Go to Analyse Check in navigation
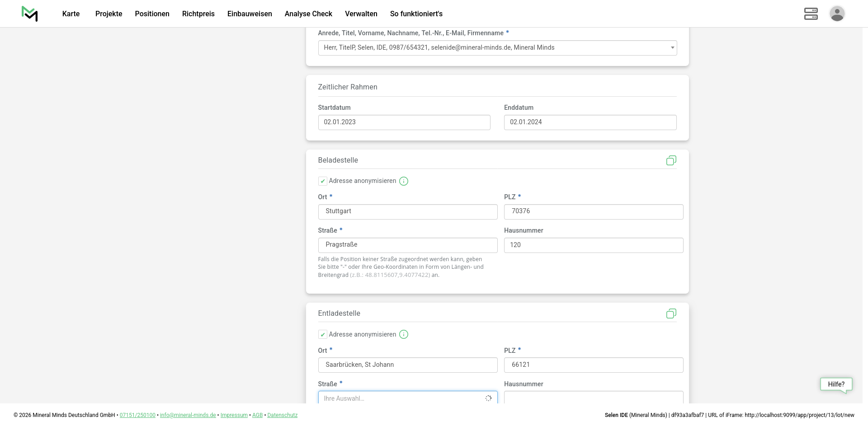Screen dimensions: 868x426 tap(308, 14)
